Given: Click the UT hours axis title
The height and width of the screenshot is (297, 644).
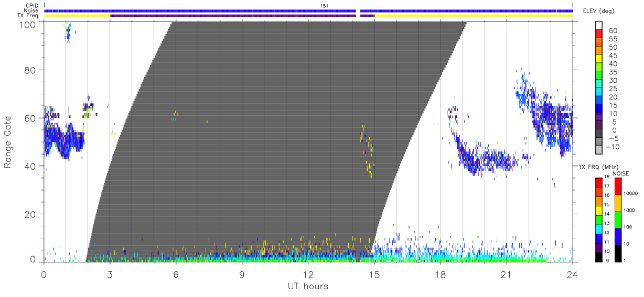Looking at the screenshot, I should click(308, 286).
